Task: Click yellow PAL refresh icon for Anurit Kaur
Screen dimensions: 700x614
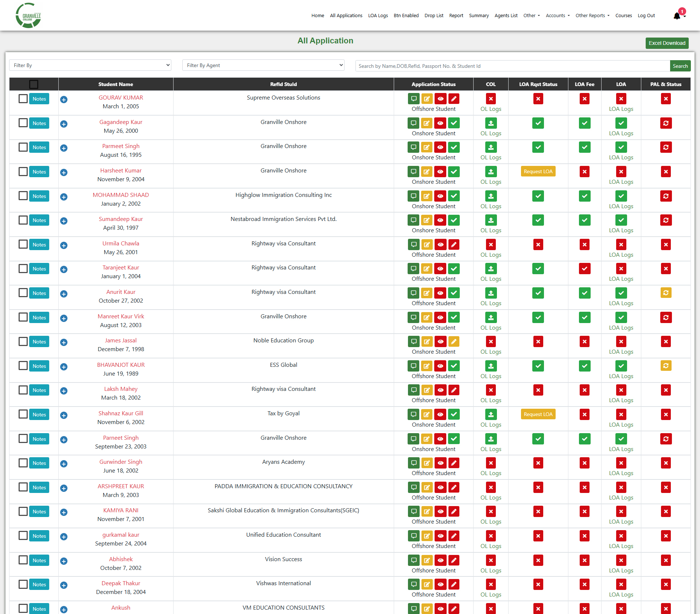Action: [x=666, y=293]
